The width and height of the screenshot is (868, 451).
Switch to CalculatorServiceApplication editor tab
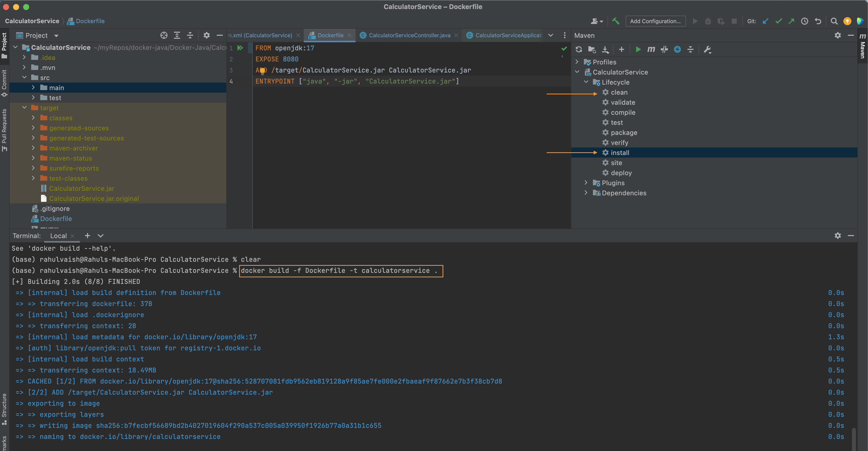[504, 35]
